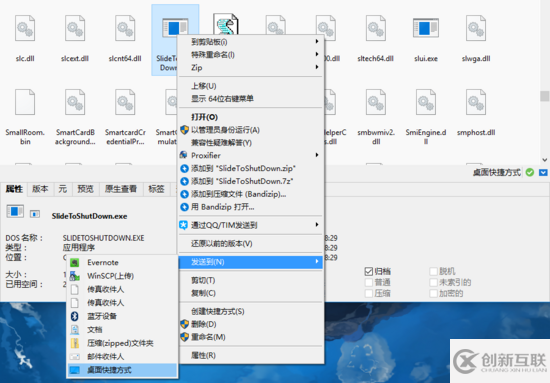Choose 属性(R) at menu bottom
Screen dimensions: 550x383
(251, 355)
